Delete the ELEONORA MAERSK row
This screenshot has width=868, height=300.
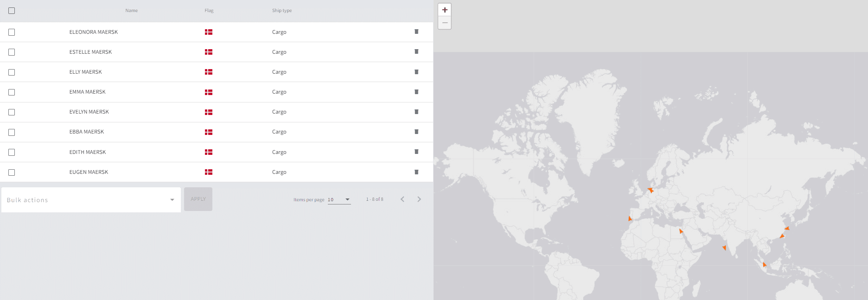(x=416, y=32)
